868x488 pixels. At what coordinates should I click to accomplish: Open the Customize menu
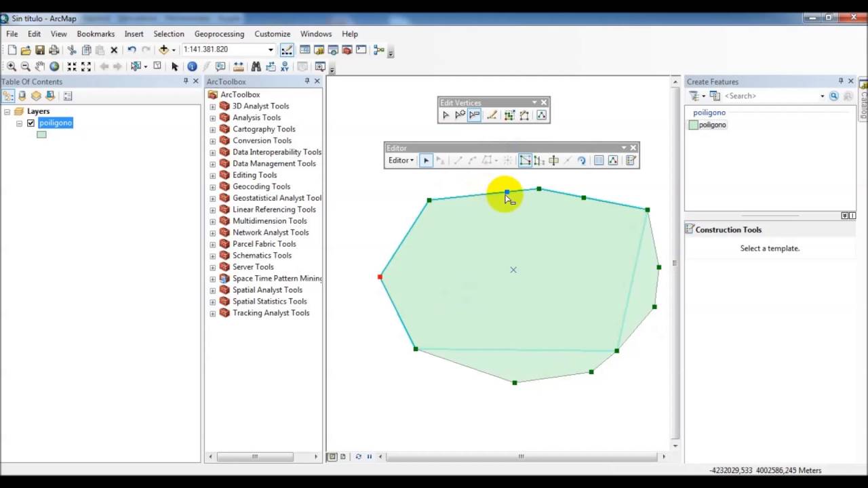tap(273, 34)
